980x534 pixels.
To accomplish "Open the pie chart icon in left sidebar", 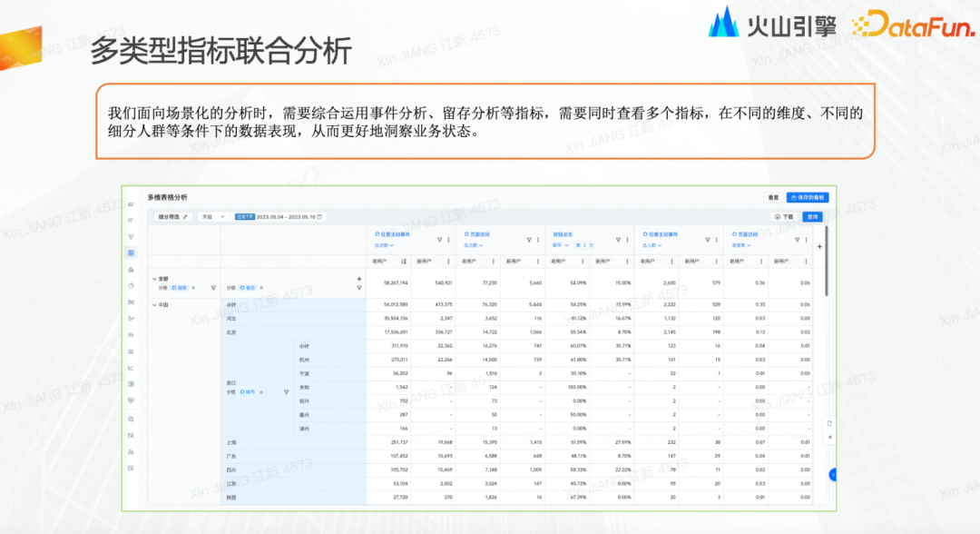I will tap(131, 286).
